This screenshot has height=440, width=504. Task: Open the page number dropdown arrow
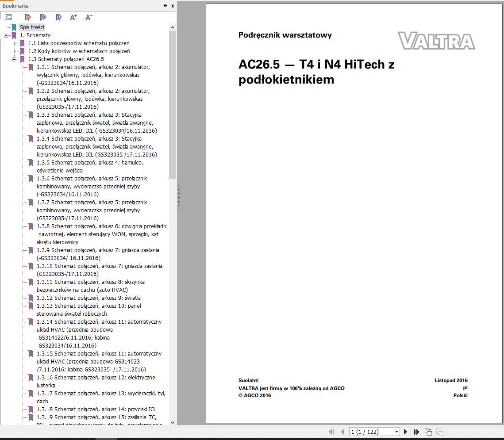tap(396, 432)
